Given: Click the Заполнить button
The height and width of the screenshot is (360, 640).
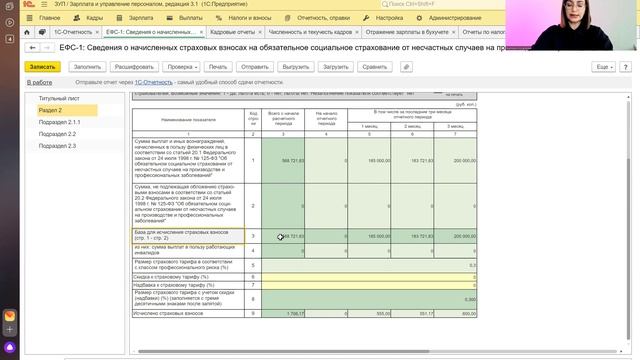Looking at the screenshot, I should pos(87,67).
